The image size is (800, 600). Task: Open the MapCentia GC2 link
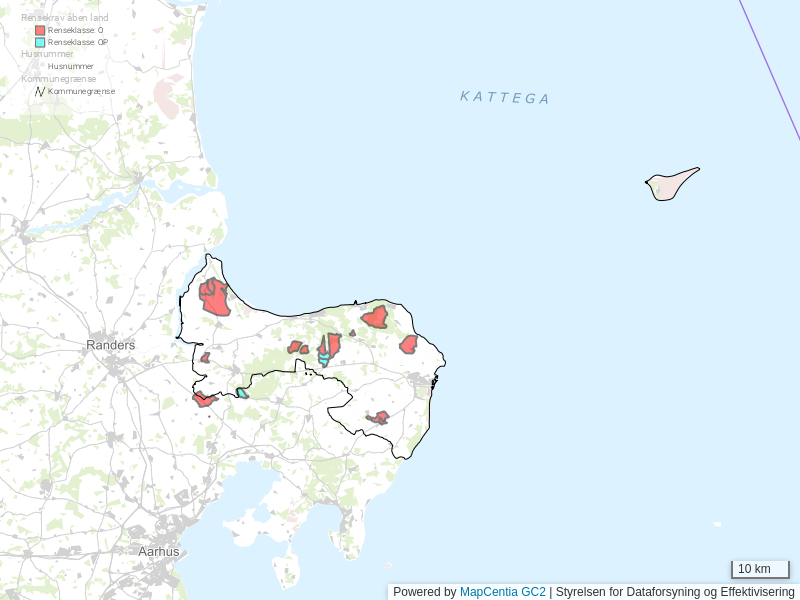[x=502, y=592]
